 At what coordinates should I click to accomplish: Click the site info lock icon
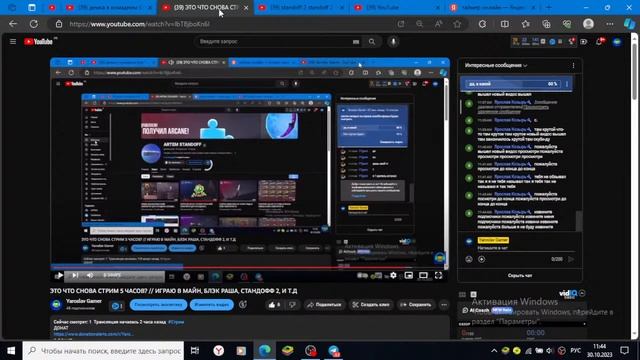[59, 24]
